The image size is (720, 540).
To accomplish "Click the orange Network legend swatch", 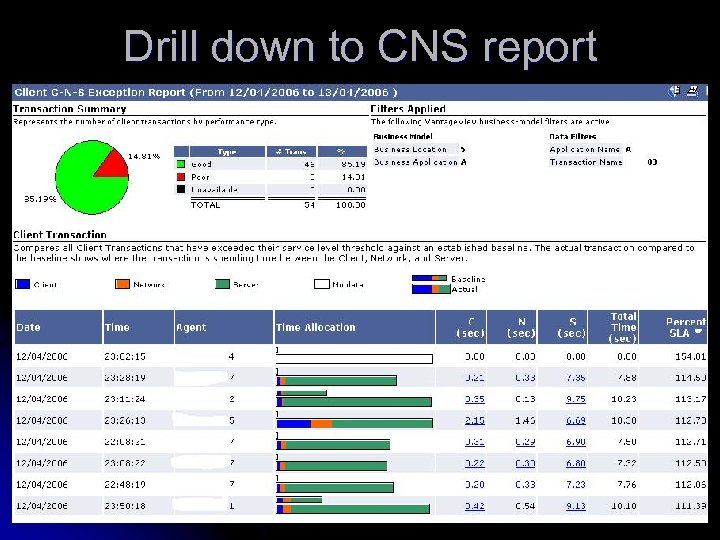I will (122, 284).
